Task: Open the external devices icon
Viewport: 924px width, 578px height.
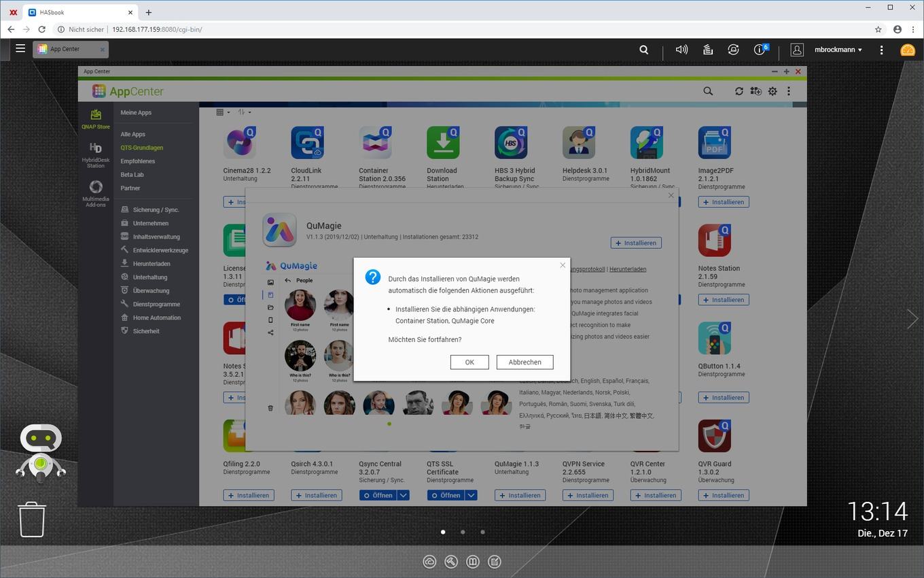Action: click(733, 50)
